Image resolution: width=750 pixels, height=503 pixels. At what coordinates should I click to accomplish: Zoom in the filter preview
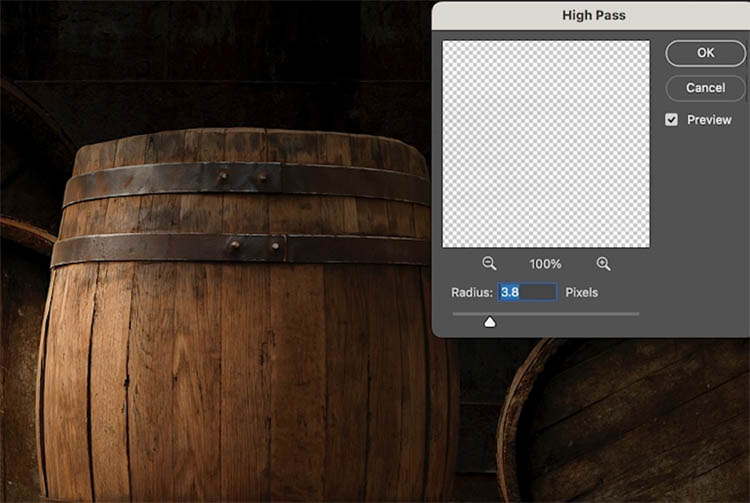point(603,263)
